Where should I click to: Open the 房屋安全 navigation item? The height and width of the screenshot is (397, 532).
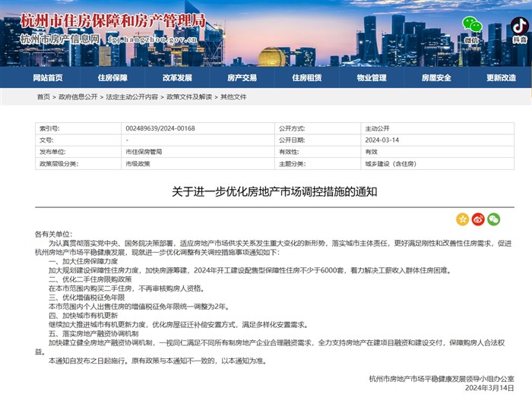(x=437, y=77)
